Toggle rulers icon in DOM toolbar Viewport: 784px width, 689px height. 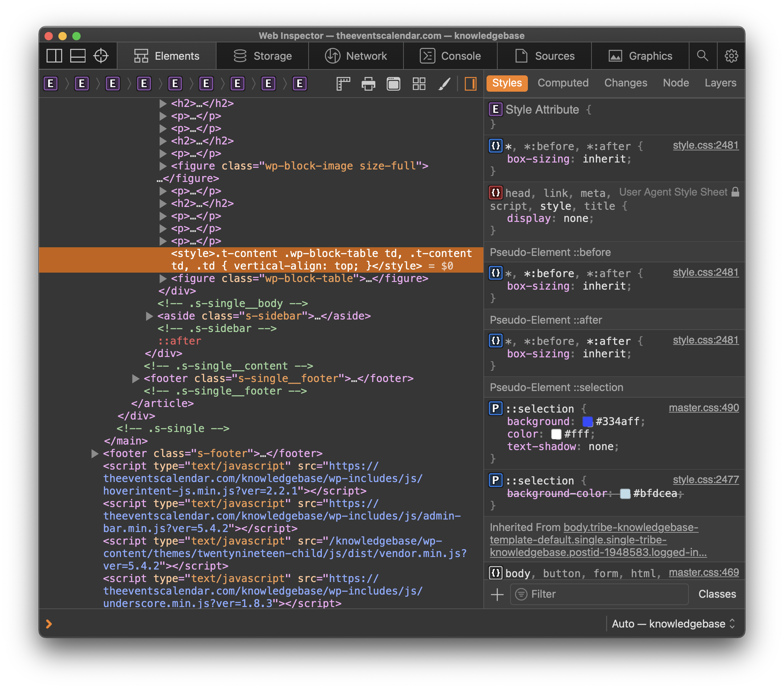[343, 84]
